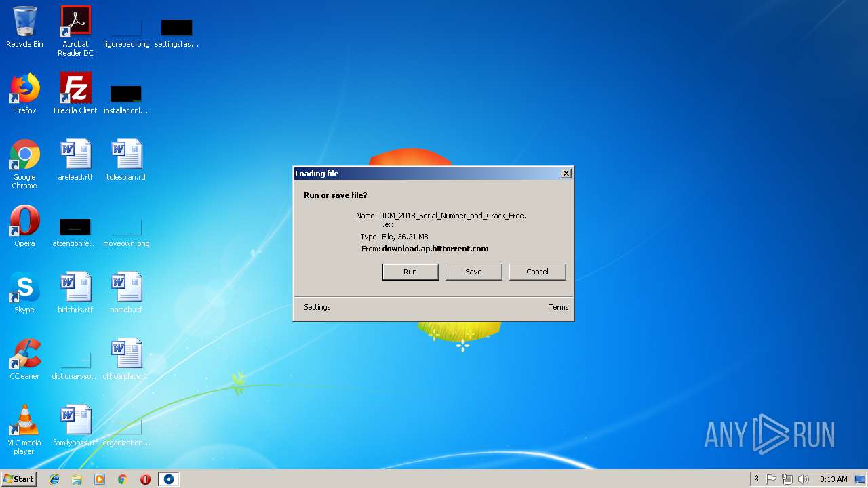Screen dimensions: 868x488
Task: Open Windows Explorer from the taskbar
Action: pyautogui.click(x=77, y=479)
